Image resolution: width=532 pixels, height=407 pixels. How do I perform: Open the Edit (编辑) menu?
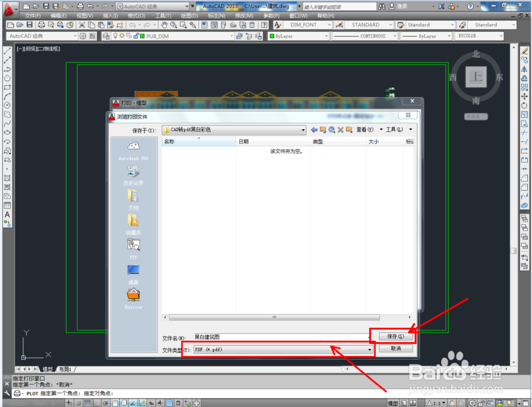pyautogui.click(x=59, y=15)
